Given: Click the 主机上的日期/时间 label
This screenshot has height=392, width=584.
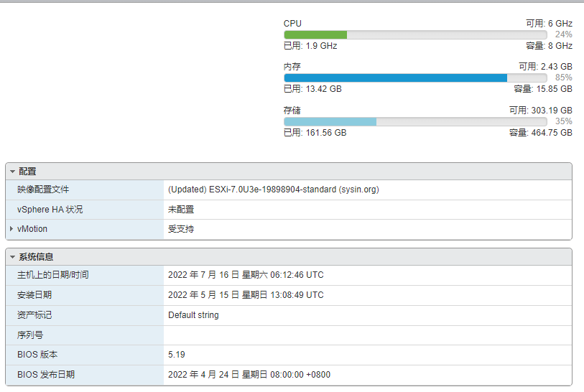Looking at the screenshot, I should tap(53, 275).
